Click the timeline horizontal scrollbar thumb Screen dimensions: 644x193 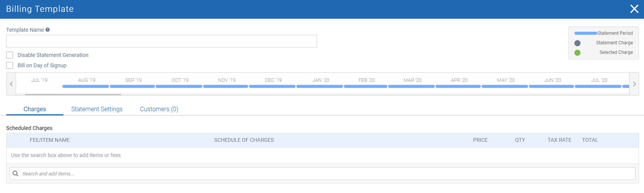(73, 94)
